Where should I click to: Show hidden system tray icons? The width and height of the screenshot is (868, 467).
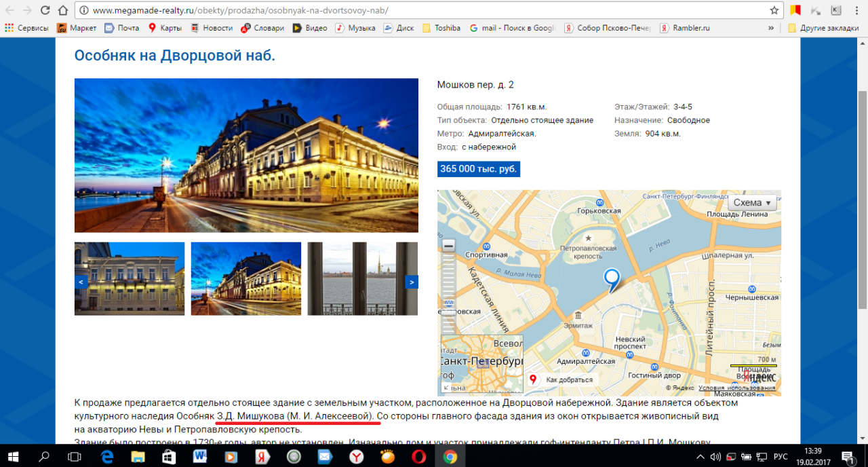(x=701, y=457)
